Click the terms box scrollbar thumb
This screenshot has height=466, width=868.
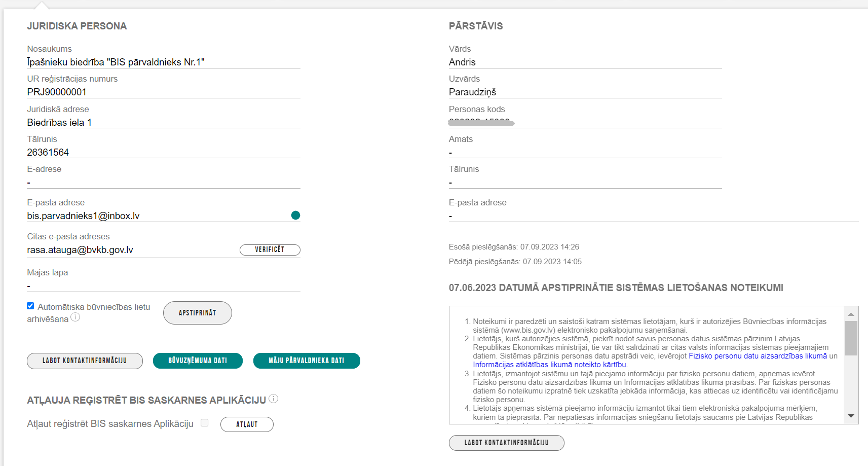851,338
